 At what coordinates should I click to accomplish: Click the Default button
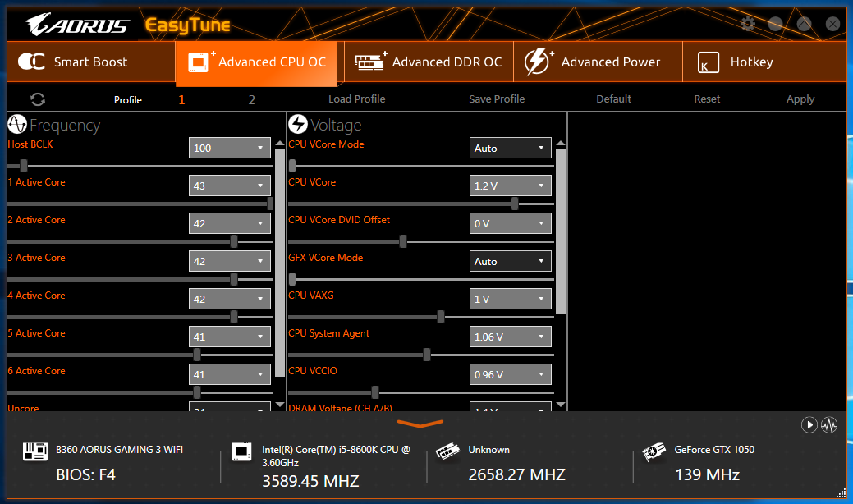613,99
